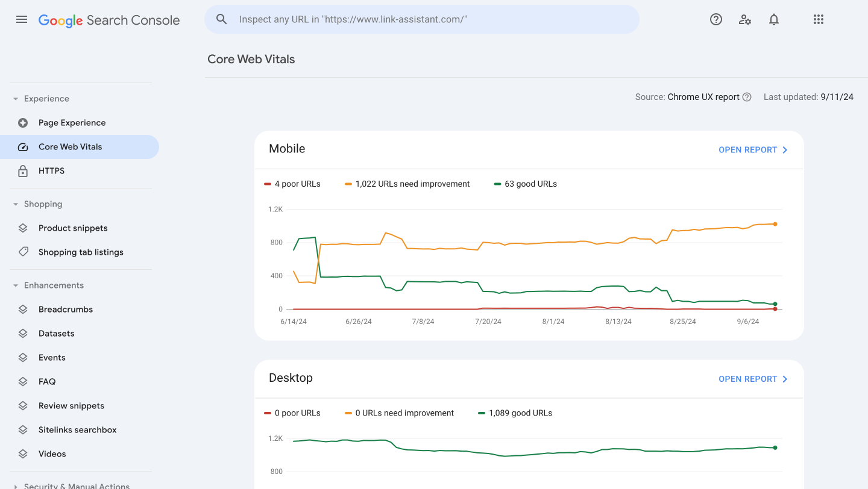Click the Mobile Open Report chevron arrow

coord(785,150)
